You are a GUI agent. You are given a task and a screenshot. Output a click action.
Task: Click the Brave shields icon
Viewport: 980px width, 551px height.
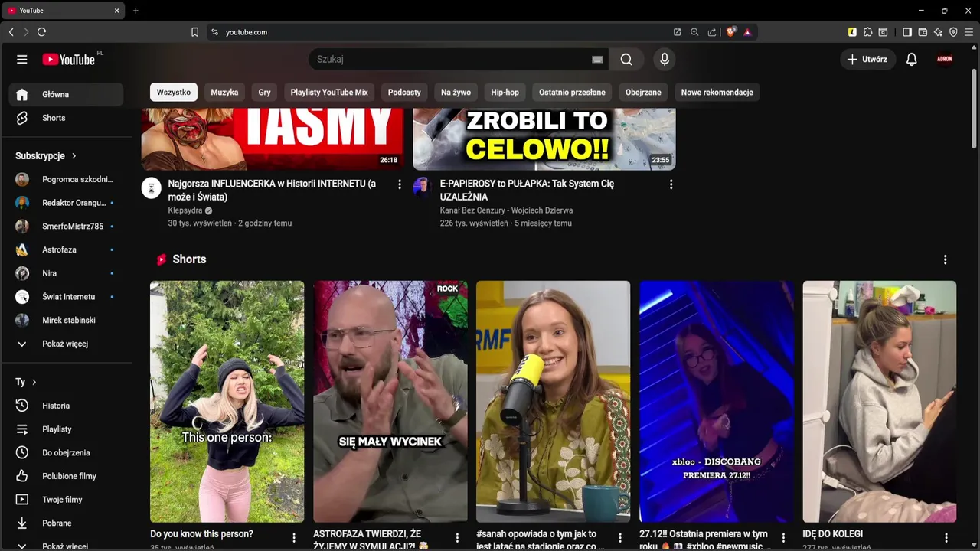click(x=730, y=32)
